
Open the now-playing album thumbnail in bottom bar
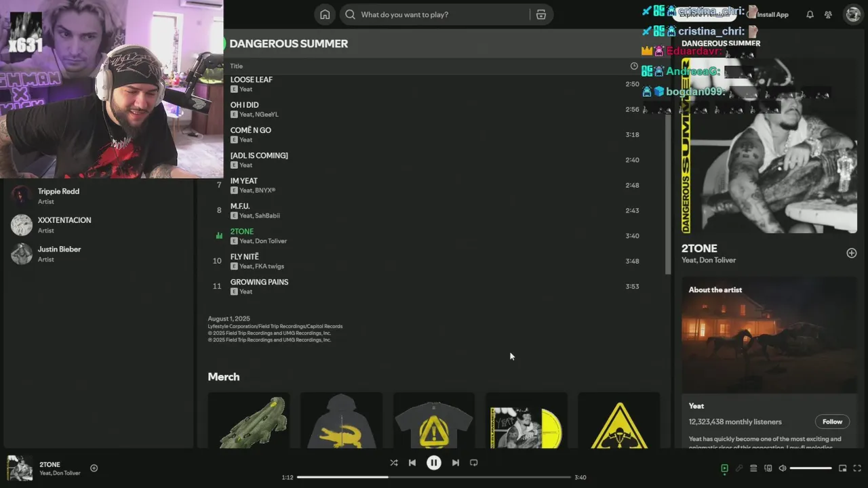click(19, 468)
